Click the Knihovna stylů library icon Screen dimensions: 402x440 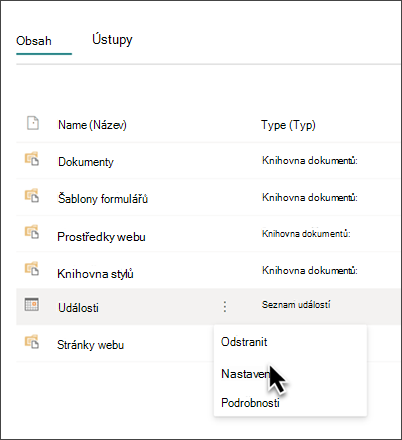point(32,268)
